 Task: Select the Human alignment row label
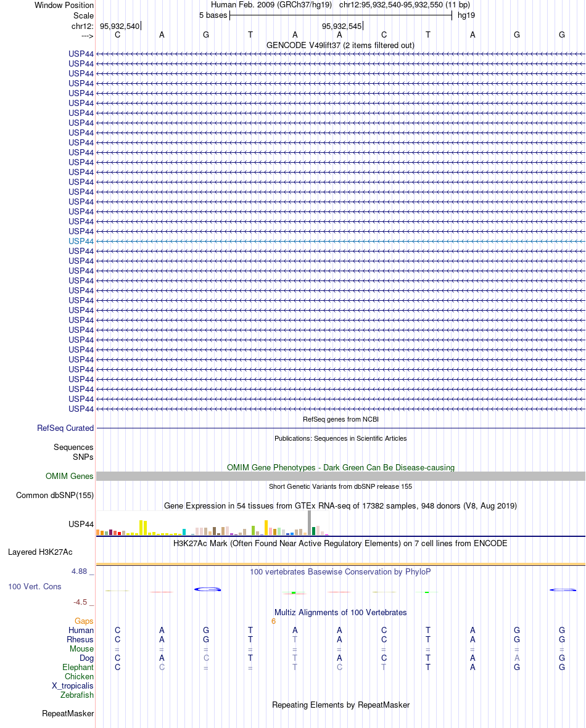pos(81,630)
